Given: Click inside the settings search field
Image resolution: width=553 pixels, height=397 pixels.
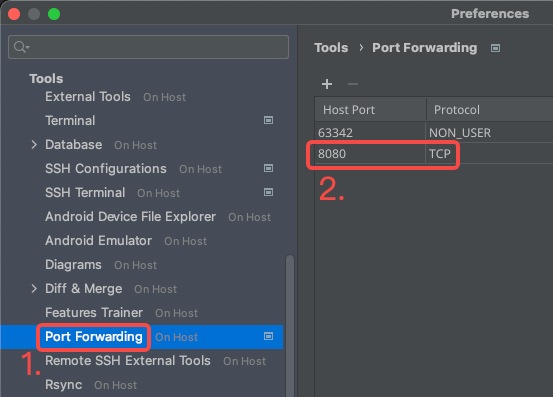Looking at the screenshot, I should pos(148,47).
